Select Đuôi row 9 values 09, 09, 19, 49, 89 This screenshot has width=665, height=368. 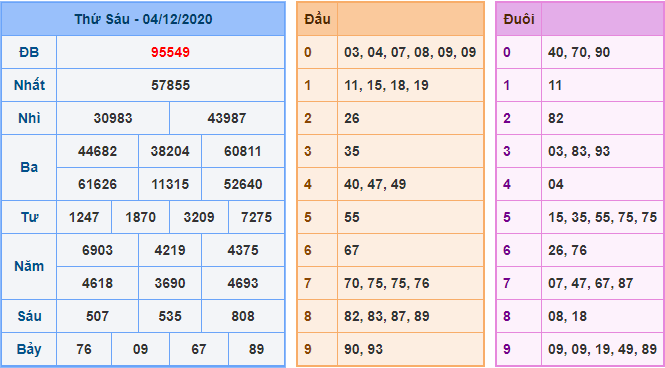pos(602,349)
